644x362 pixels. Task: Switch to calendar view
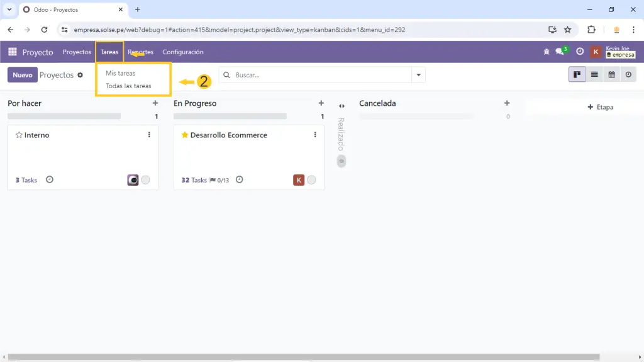click(x=611, y=75)
